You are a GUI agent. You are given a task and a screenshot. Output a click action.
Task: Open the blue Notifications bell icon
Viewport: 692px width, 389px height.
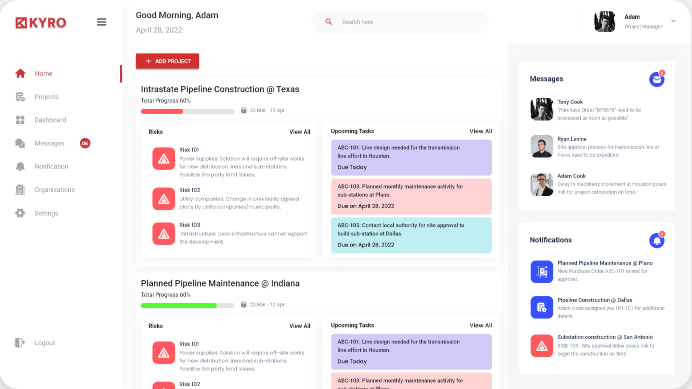(657, 241)
